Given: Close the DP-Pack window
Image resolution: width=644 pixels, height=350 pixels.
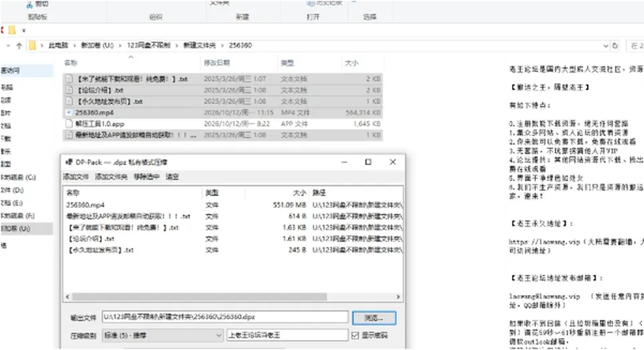Looking at the screenshot, I should coord(392,162).
